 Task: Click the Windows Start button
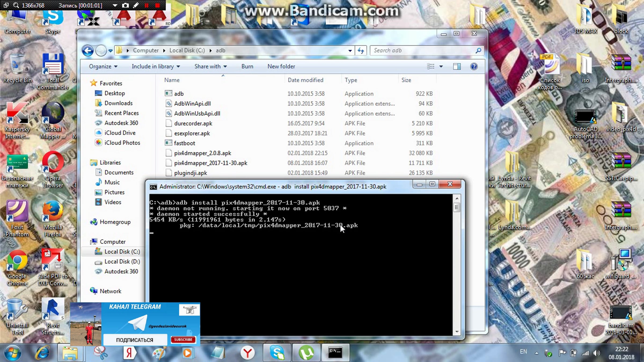click(x=13, y=353)
